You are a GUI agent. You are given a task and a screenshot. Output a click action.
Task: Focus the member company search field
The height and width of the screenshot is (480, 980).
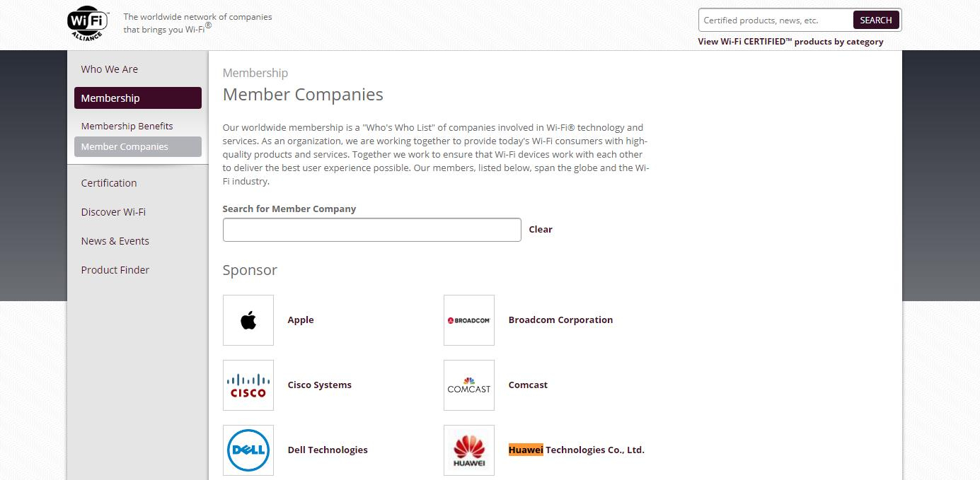coord(372,230)
